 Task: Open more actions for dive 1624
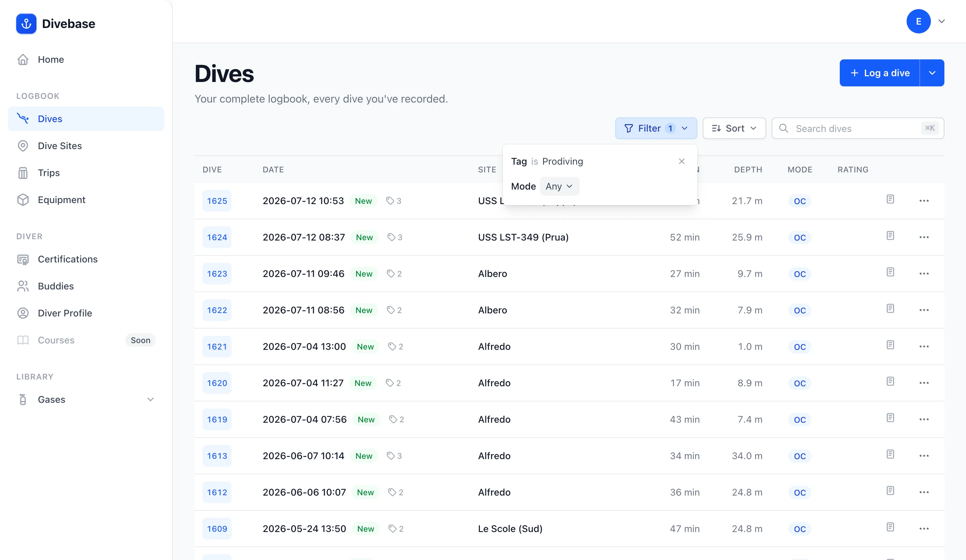[x=924, y=237]
